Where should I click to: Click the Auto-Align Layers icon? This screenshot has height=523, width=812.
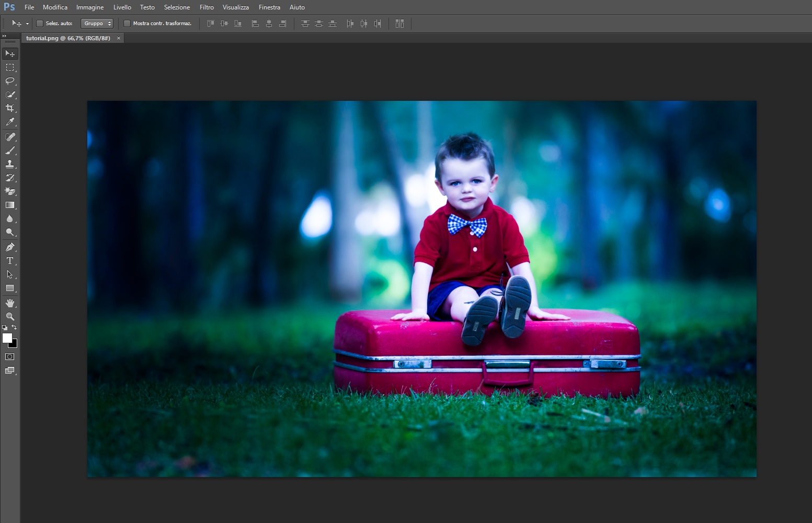pos(399,24)
